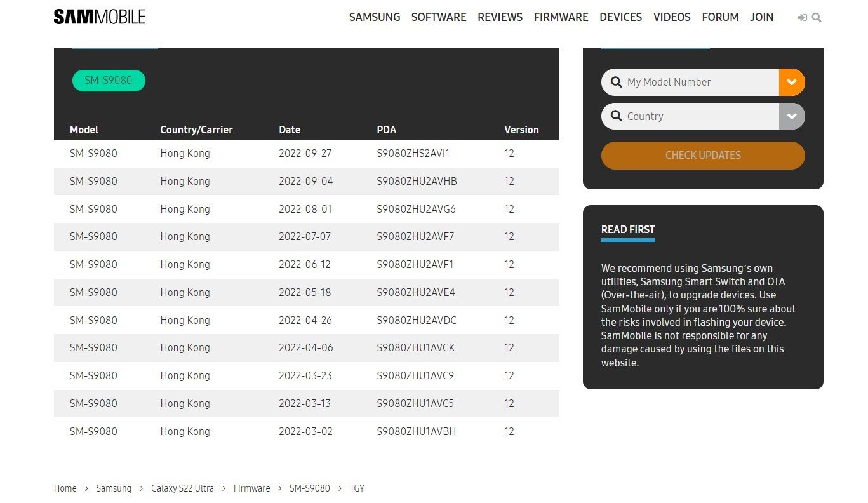Go to the REVIEWS section

pyautogui.click(x=500, y=17)
